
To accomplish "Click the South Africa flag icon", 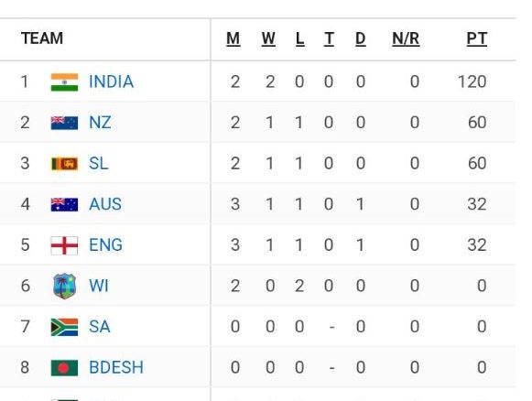I will [64, 327].
